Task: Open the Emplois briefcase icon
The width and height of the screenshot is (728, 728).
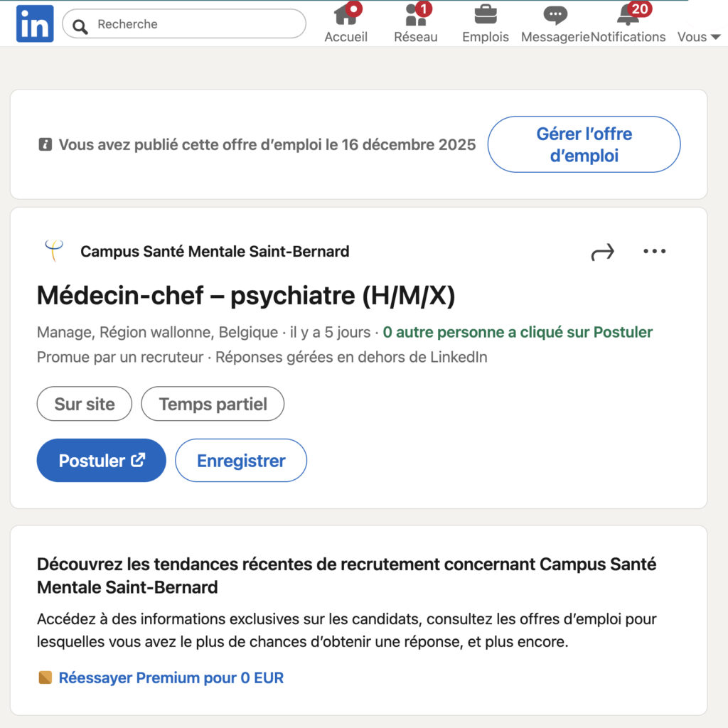Action: [x=486, y=14]
